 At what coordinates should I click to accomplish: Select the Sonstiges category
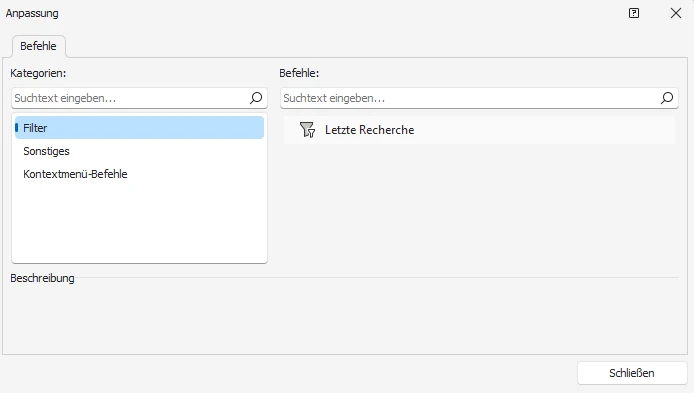tap(139, 151)
